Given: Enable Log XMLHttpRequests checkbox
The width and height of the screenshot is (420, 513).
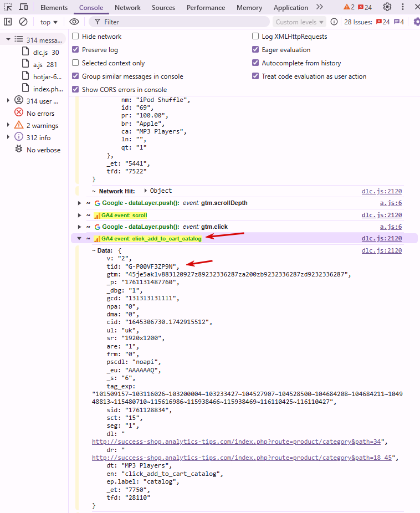Looking at the screenshot, I should pyautogui.click(x=255, y=36).
